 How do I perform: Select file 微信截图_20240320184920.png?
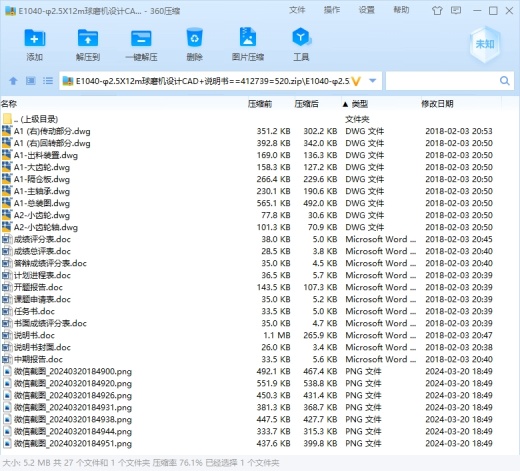click(x=73, y=383)
